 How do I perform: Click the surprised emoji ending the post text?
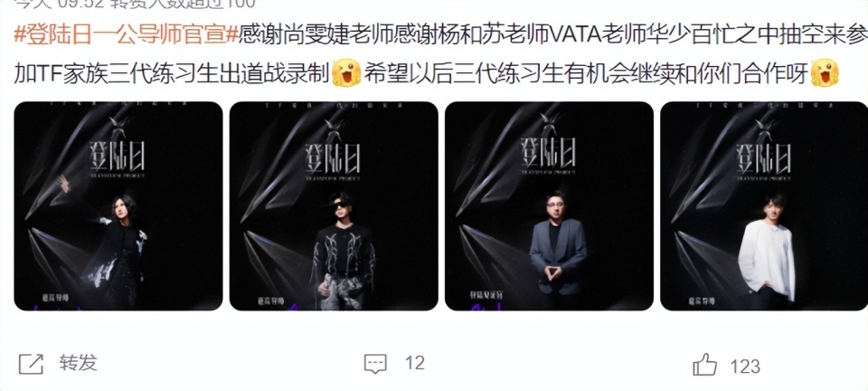(x=825, y=73)
